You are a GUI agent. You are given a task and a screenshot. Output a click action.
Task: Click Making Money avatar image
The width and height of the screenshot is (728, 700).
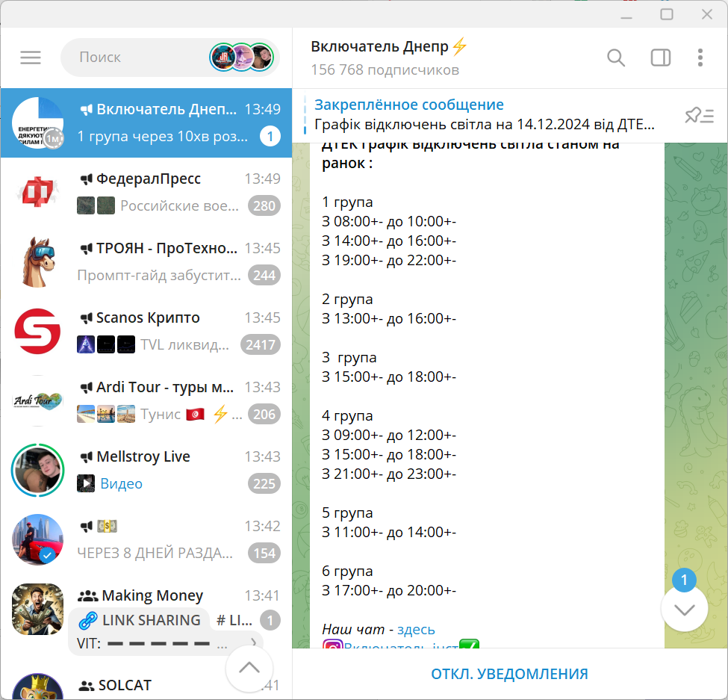(37, 609)
